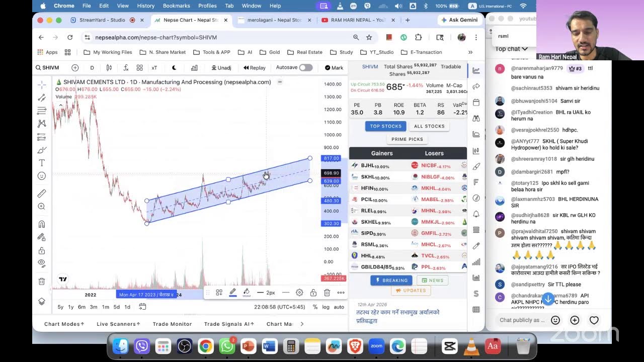
Task: Open the indicator templates grid icon
Action: click(140, 67)
